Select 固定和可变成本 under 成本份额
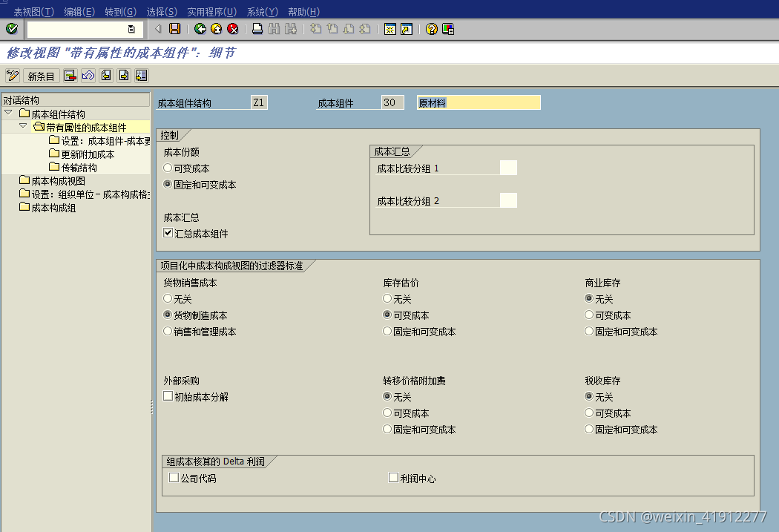779x532 pixels. tap(168, 184)
